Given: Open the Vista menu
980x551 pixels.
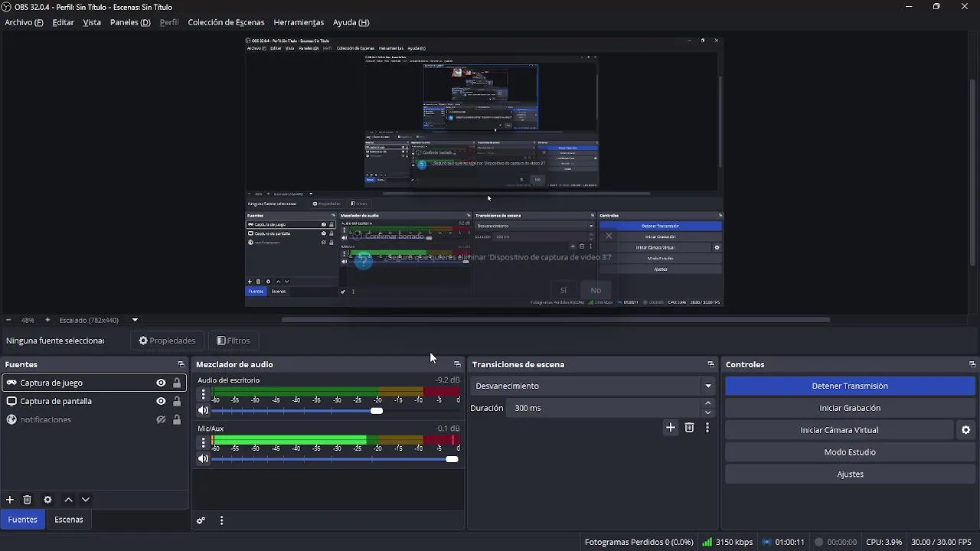Looking at the screenshot, I should point(92,22).
